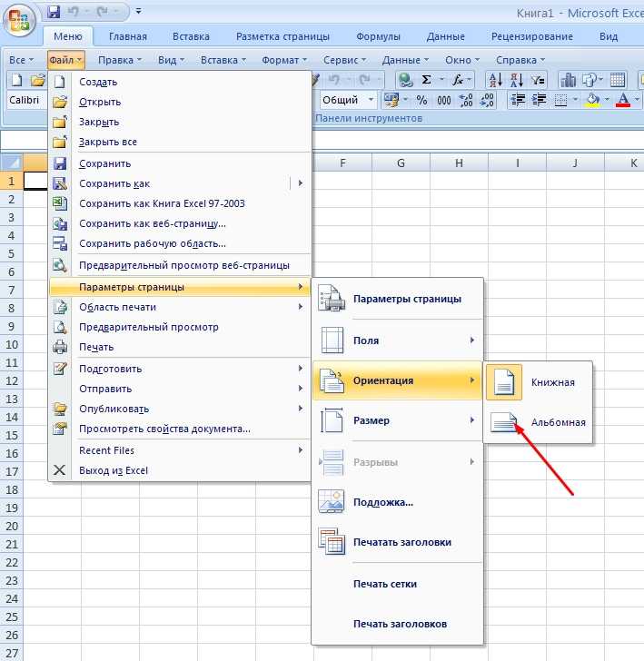Click the table grid icon
This screenshot has width=644, height=661.
[617, 80]
